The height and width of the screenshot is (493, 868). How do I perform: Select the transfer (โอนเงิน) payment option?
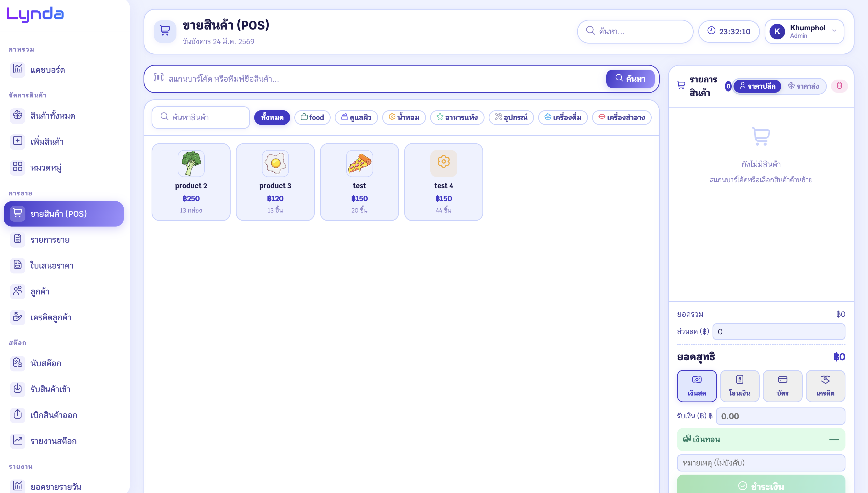(739, 386)
